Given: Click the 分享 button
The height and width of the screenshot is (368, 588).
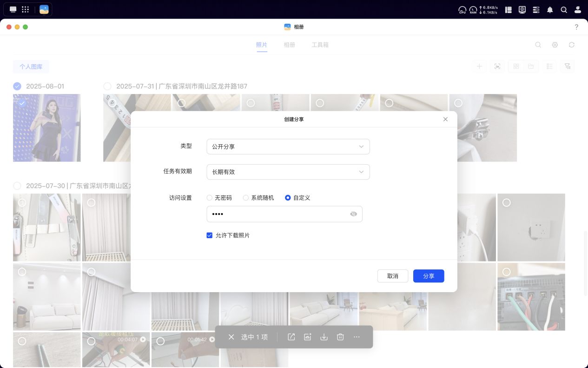Looking at the screenshot, I should coord(428,276).
